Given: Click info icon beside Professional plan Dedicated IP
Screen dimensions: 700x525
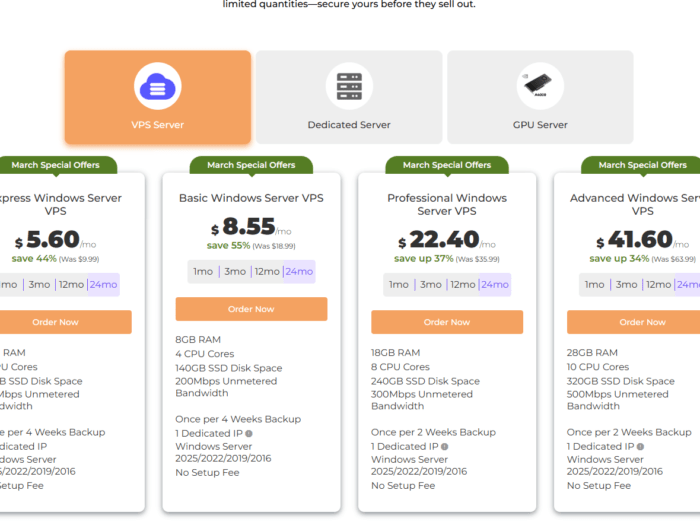Looking at the screenshot, I should (x=444, y=446).
